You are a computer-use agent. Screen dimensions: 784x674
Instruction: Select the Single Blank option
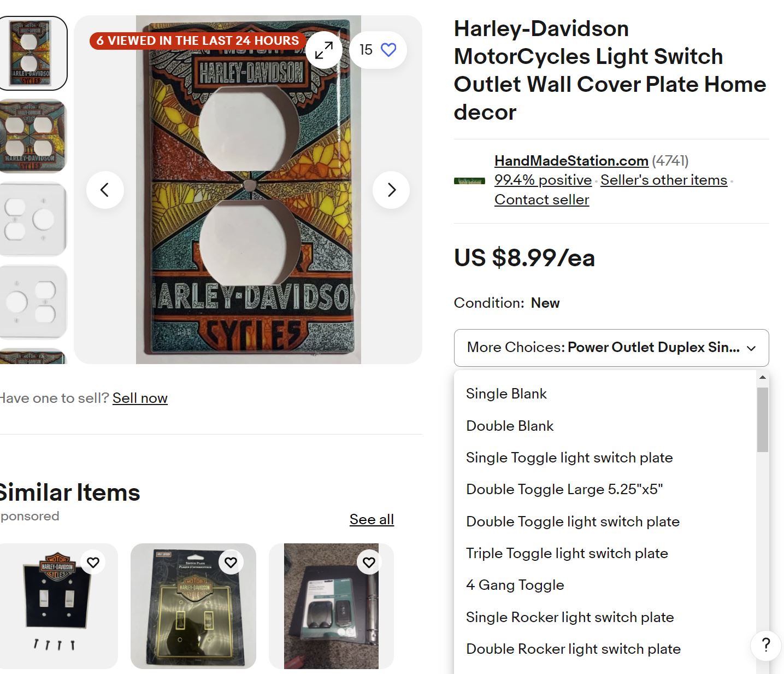point(506,394)
